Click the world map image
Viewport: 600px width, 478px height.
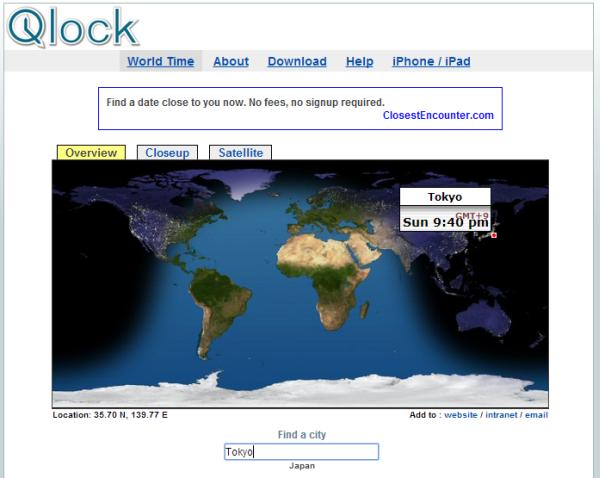[x=300, y=284]
